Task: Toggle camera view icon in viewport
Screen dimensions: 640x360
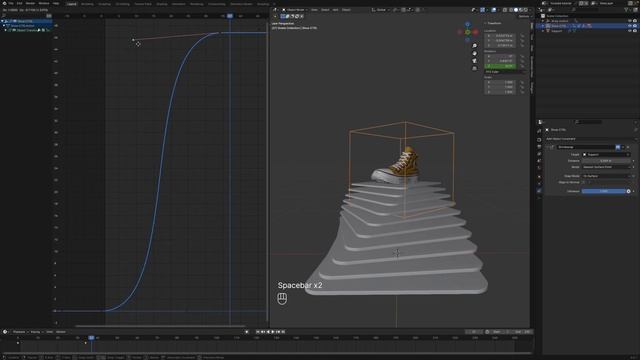Action: click(x=474, y=61)
